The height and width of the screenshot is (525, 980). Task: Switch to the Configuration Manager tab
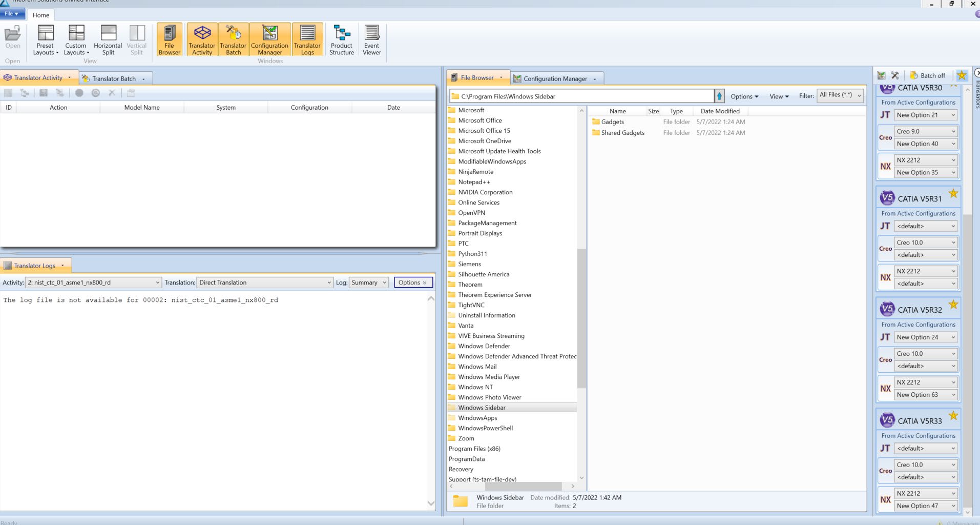555,78
